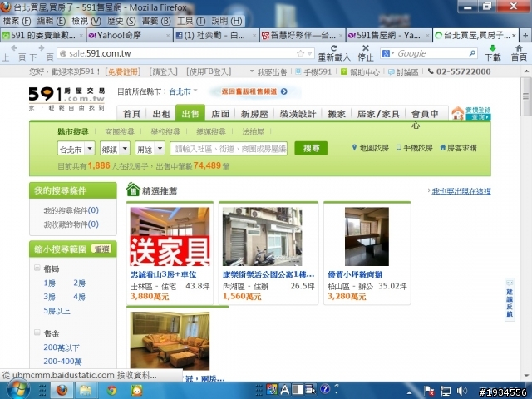The height and width of the screenshot is (399, 532).
Task: Click the 使用FB登入 login link
Action: pos(209,72)
